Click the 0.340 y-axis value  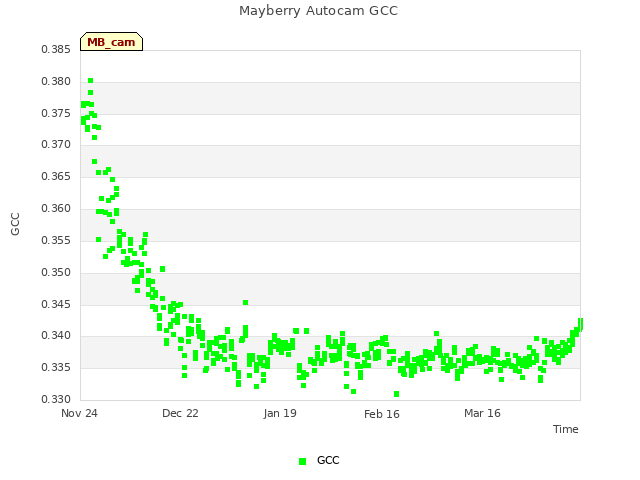point(56,336)
